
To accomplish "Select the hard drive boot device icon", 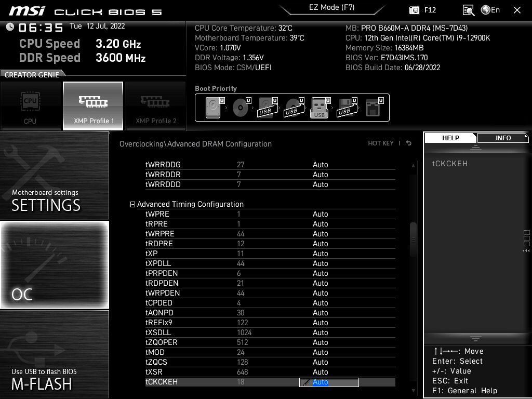I will (x=215, y=108).
